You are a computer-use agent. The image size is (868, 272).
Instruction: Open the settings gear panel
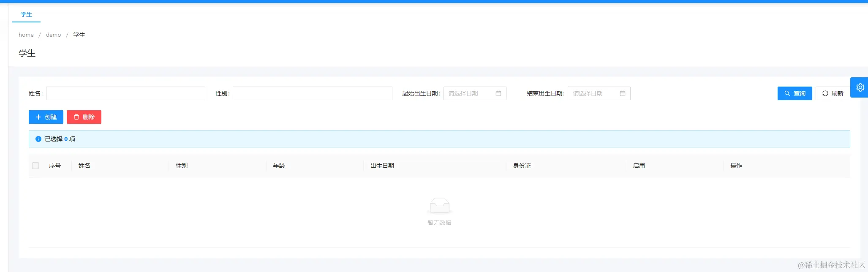tap(860, 87)
